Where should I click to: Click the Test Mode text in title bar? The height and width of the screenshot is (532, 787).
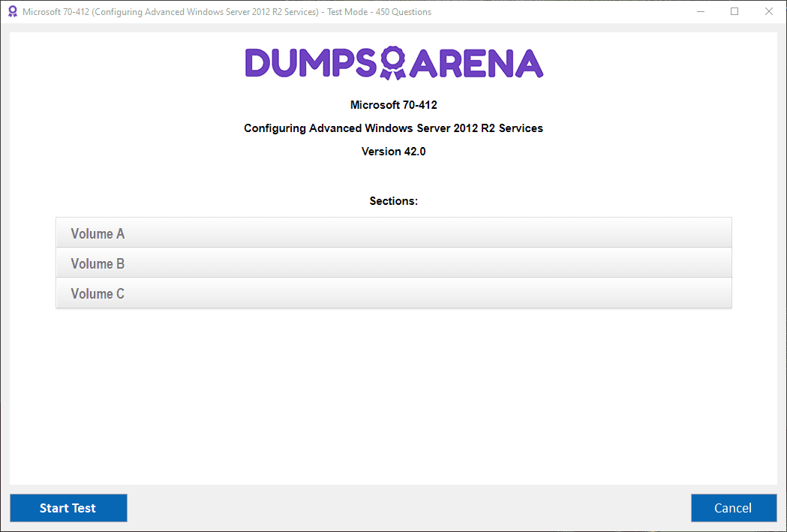tap(347, 11)
